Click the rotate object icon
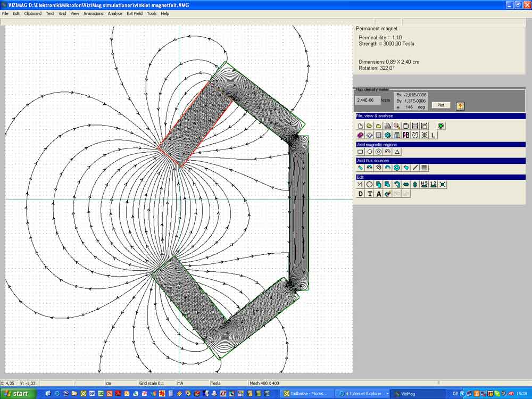 click(x=397, y=184)
